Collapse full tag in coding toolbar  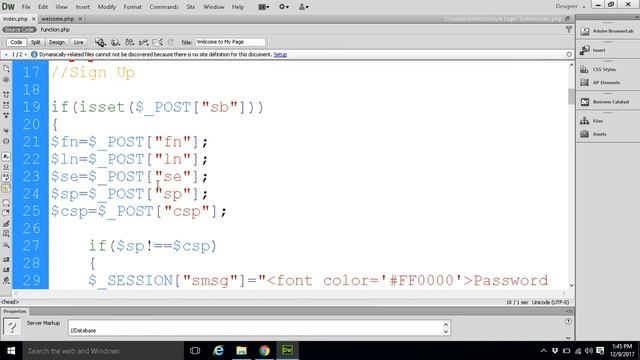pos(6,95)
